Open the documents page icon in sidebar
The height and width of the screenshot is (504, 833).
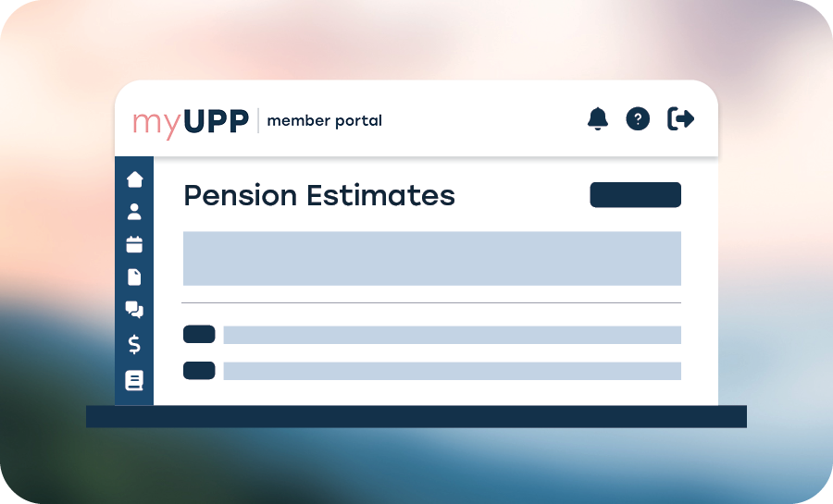click(134, 277)
